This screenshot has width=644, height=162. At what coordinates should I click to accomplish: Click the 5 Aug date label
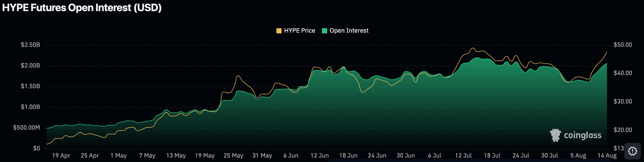578,156
